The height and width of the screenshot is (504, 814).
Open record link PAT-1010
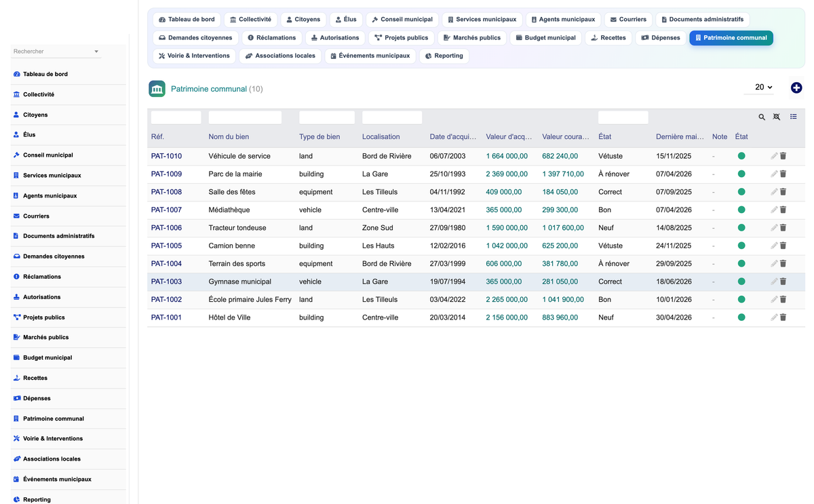166,156
